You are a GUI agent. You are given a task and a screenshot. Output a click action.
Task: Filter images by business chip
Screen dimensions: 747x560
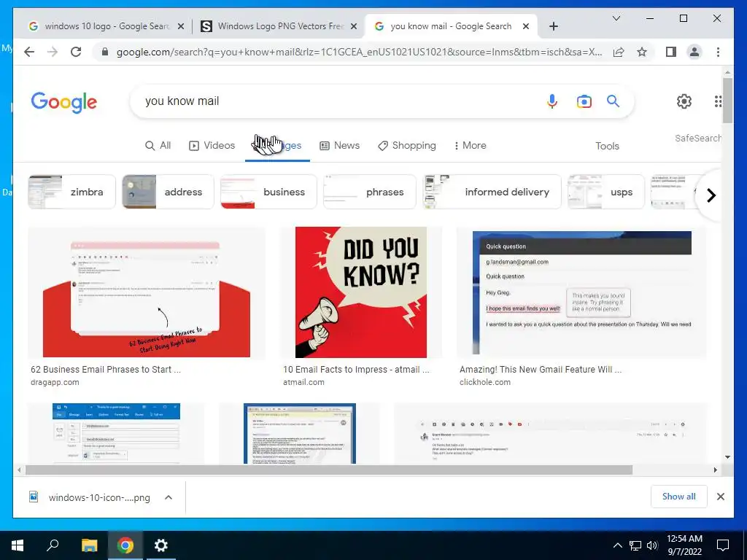268,192
